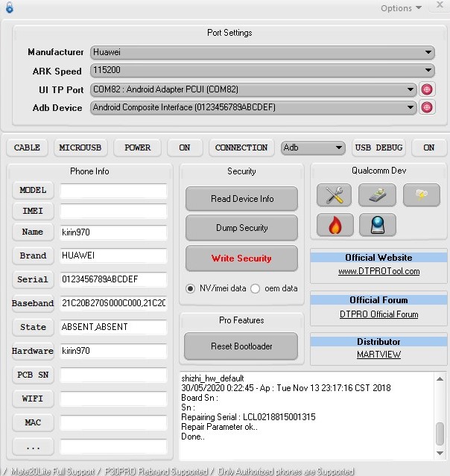450x476 pixels.
Task: Click the IMEI label button
Action: point(33,211)
